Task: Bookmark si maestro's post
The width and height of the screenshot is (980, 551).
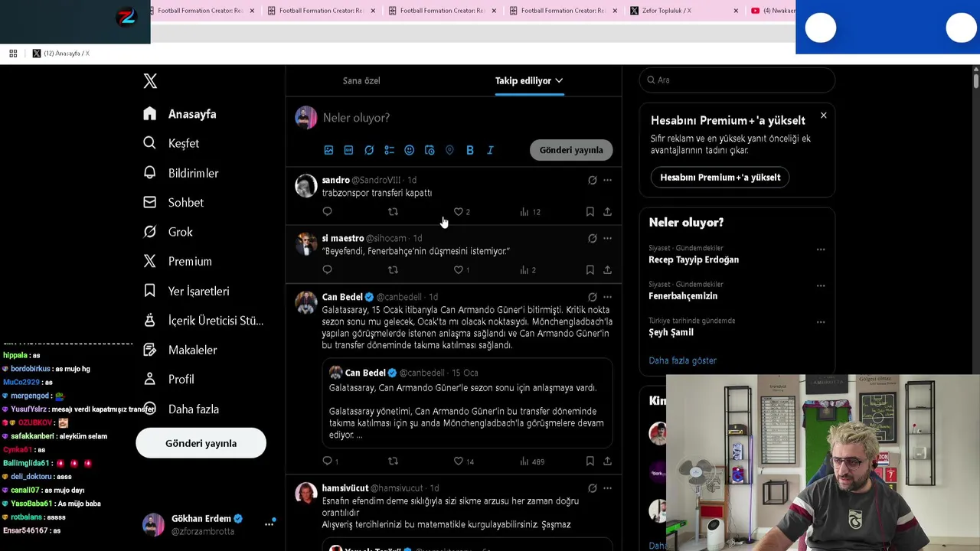Action: click(590, 269)
